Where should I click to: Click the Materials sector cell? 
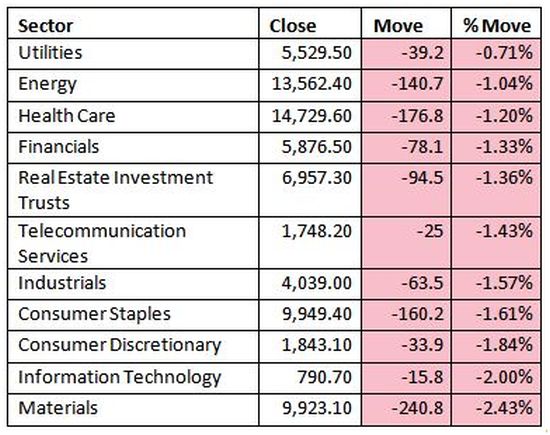point(133,410)
